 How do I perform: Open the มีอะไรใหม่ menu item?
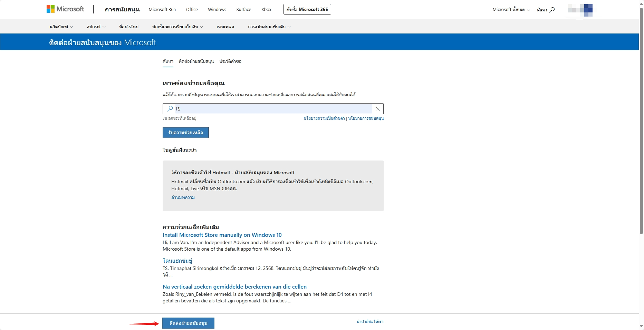pyautogui.click(x=129, y=27)
